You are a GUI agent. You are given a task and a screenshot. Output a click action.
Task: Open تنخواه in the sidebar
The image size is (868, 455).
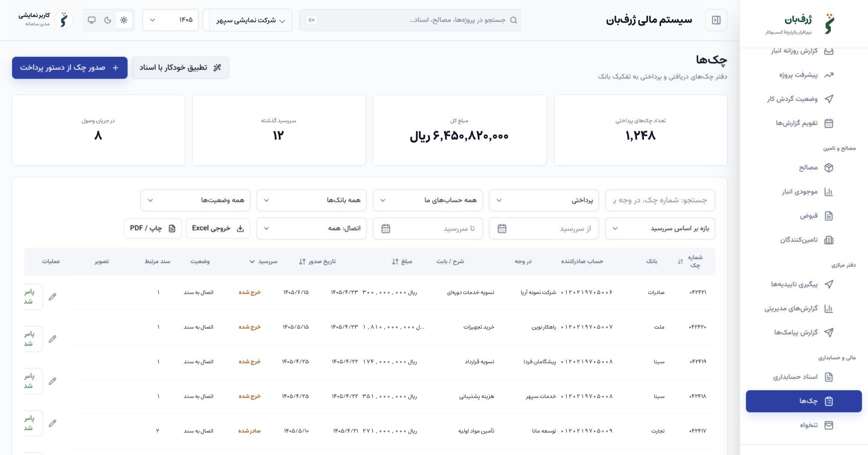[x=804, y=425]
